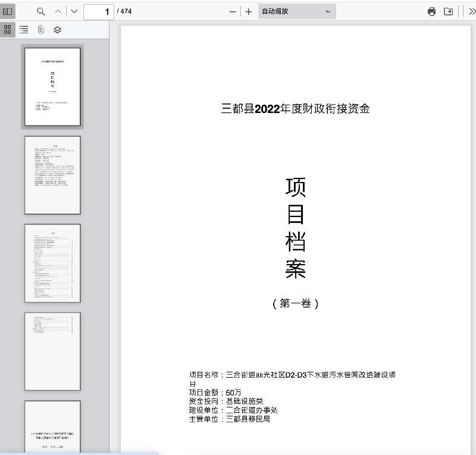The width and height of the screenshot is (476, 455).
Task: Click the page number input field
Action: point(99,12)
